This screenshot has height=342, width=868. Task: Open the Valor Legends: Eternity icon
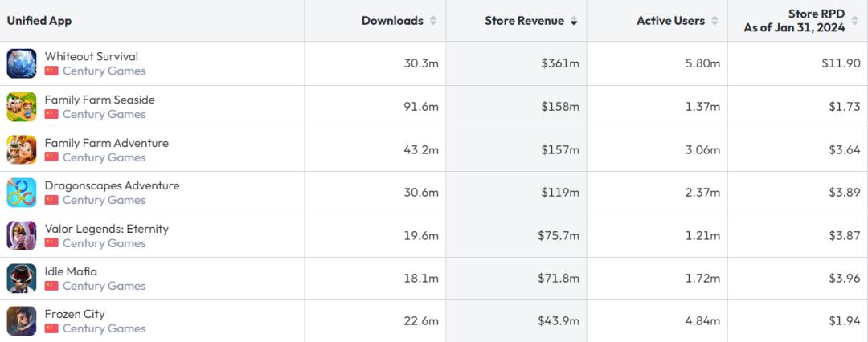[x=22, y=235]
